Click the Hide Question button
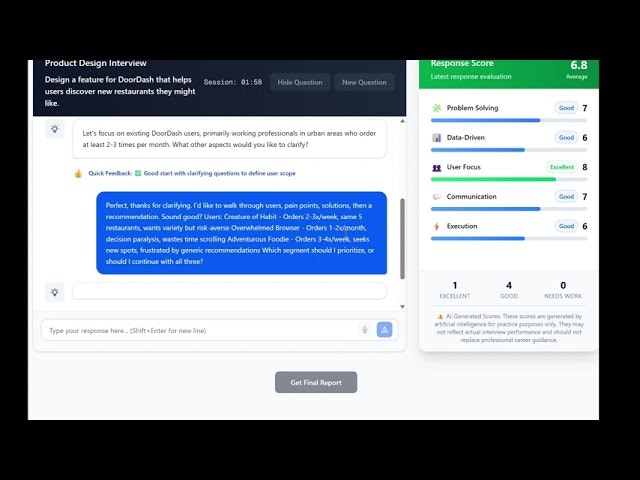Screen dimensions: 640x480 point(300,82)
